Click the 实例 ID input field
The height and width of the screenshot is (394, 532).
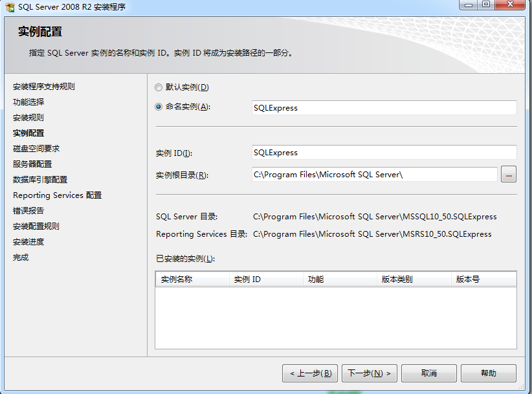click(384, 153)
